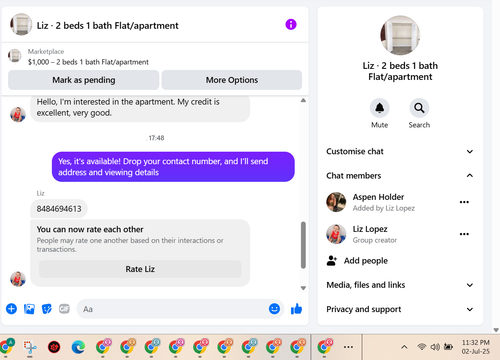Click chat scrollbar down arrow
Image resolution: width=500 pixels, height=360 pixels.
pos(303,288)
